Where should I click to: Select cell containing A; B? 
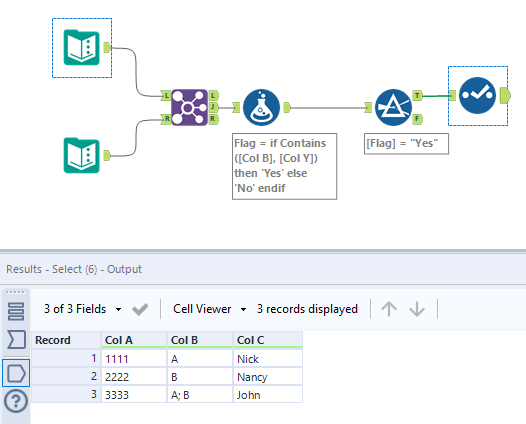[x=200, y=394]
